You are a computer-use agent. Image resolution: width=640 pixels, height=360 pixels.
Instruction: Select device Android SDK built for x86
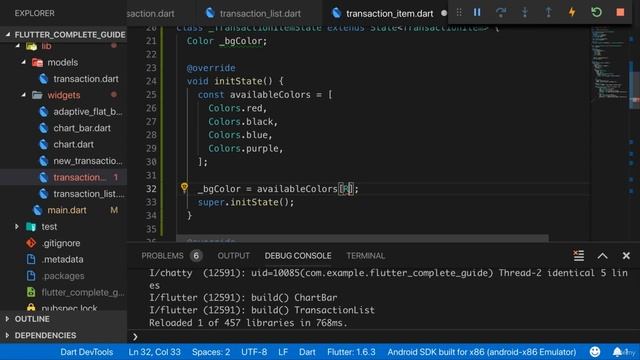[482, 352]
